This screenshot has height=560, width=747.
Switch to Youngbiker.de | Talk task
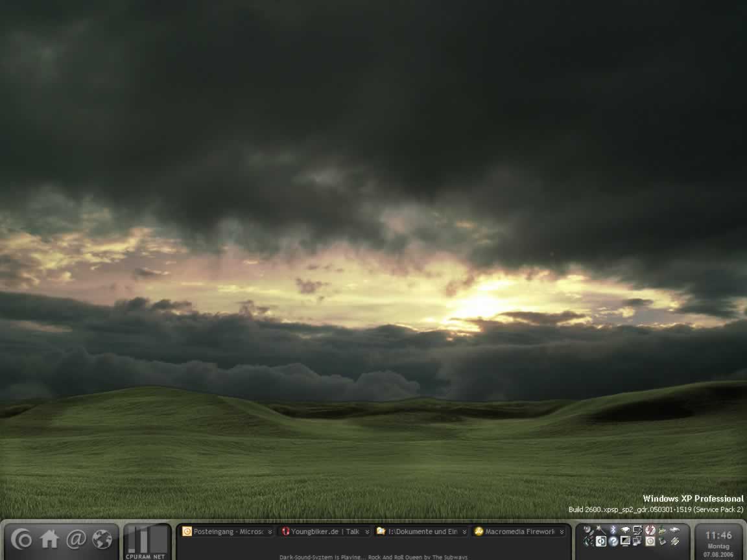pos(326,531)
